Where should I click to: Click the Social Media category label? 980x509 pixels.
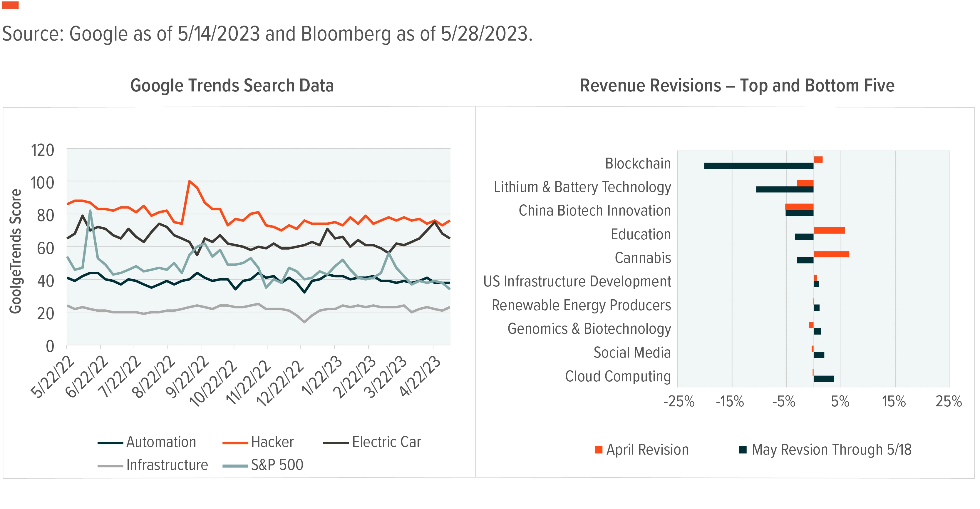(x=632, y=353)
